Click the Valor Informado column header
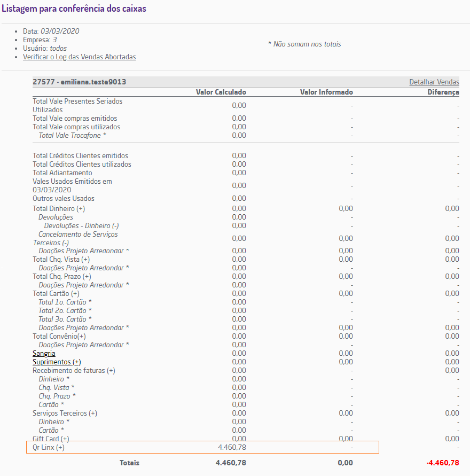 tap(326, 92)
